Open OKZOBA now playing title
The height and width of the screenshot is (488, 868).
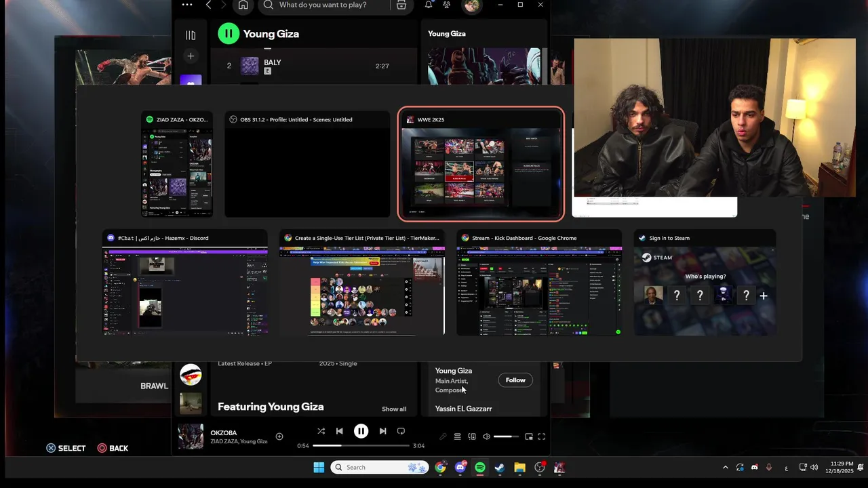(224, 433)
